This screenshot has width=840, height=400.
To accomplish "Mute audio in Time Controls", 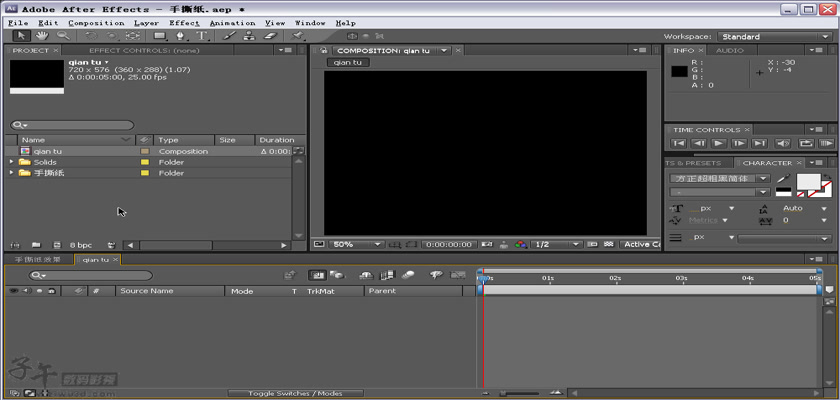I will pyautogui.click(x=783, y=144).
